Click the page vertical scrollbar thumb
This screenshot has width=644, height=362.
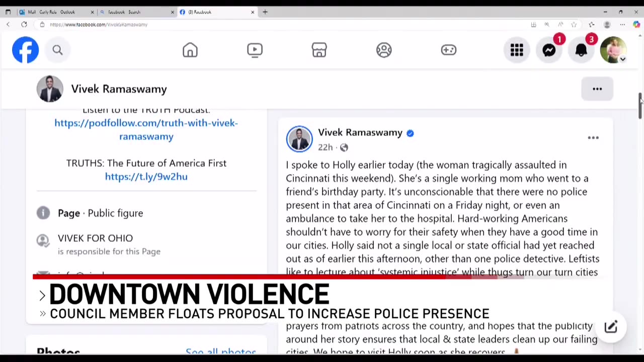click(x=640, y=106)
